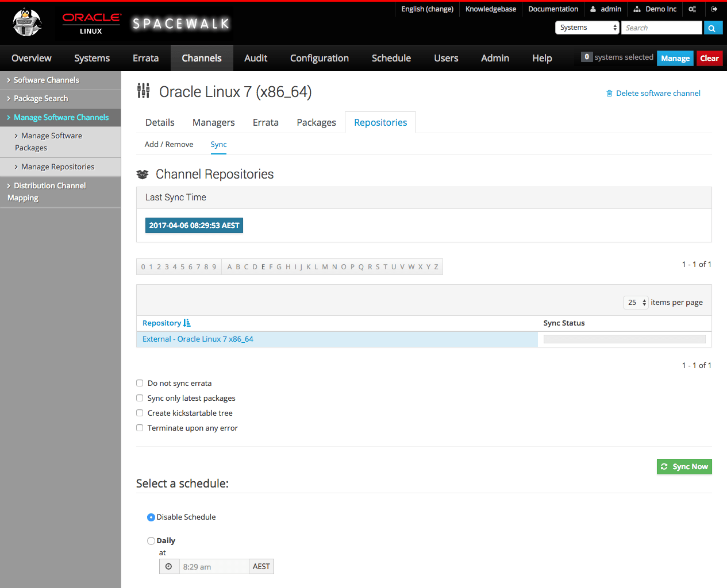The image size is (727, 588).
Task: Select the Daily schedule radio button
Action: click(151, 541)
